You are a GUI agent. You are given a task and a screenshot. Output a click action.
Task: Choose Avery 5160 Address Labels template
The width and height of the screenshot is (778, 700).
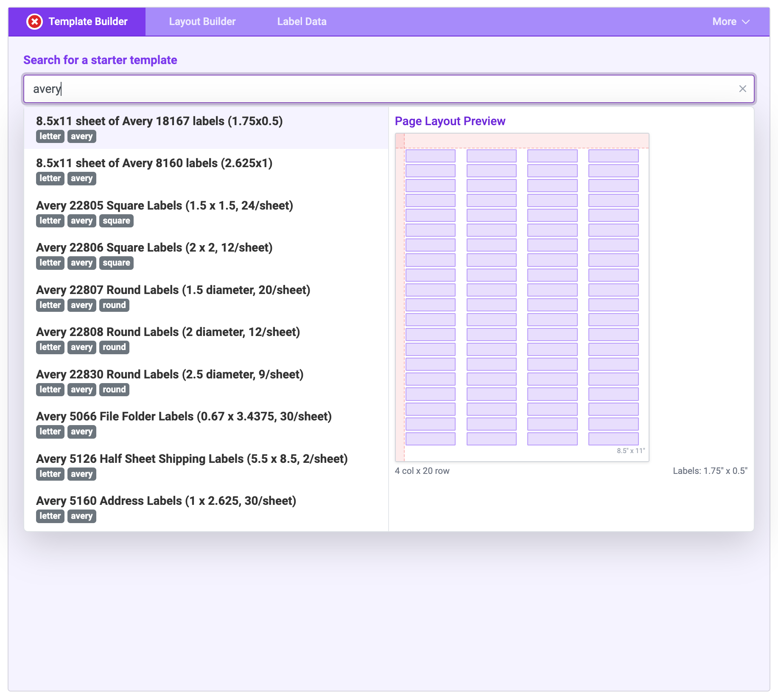coord(206,507)
